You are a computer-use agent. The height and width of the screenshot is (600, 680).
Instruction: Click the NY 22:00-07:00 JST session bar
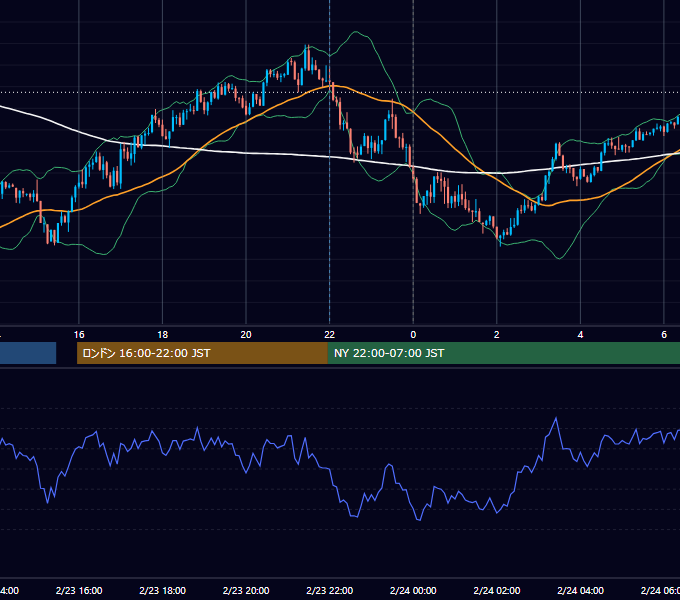click(503, 353)
